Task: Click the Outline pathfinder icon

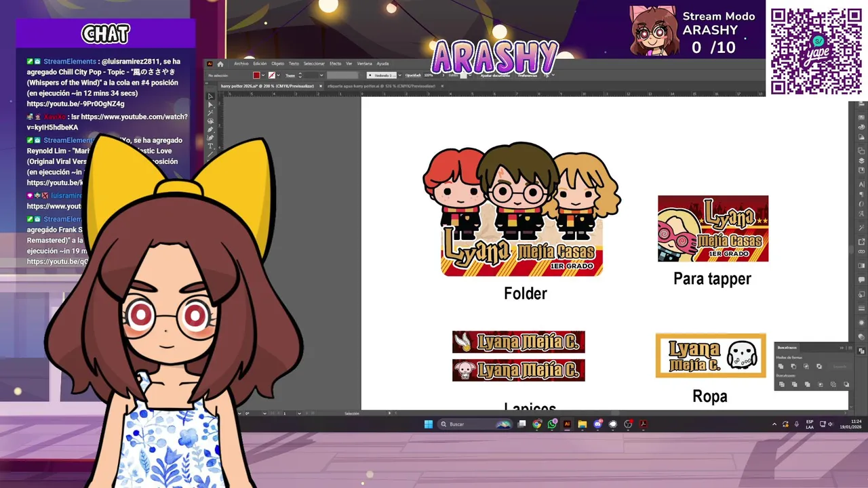Action: tap(833, 384)
